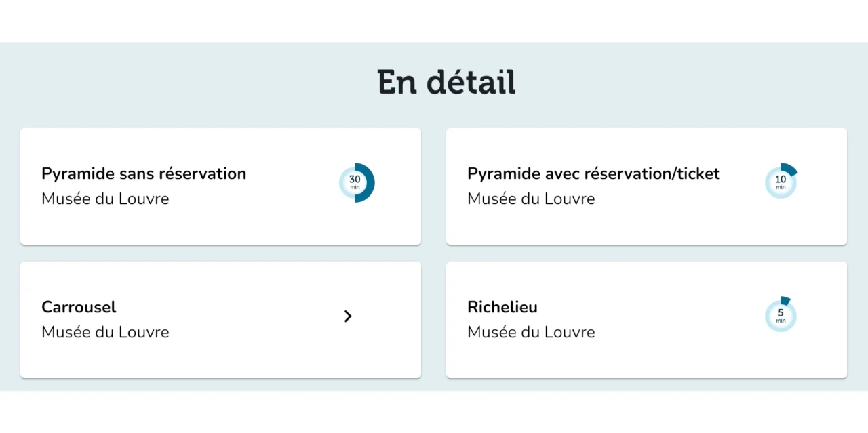868x433 pixels.
Task: Click the 30 min wait-time gauge
Action: [x=357, y=183]
